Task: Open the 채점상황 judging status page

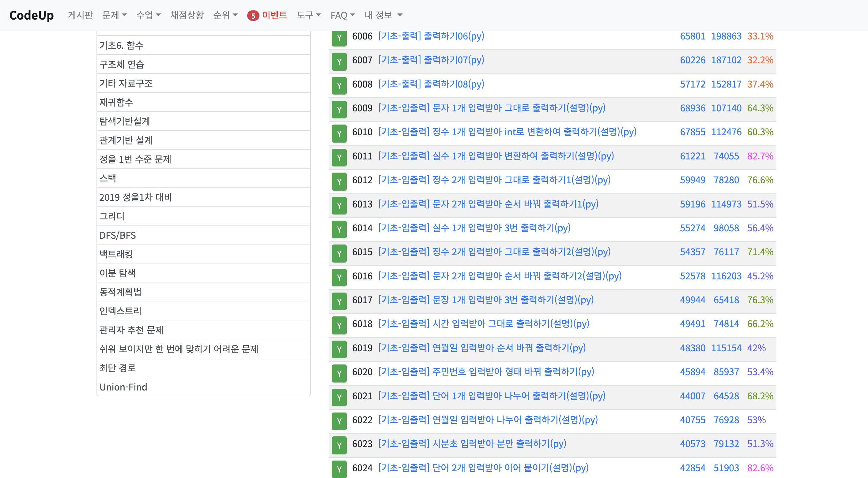Action: pos(187,15)
